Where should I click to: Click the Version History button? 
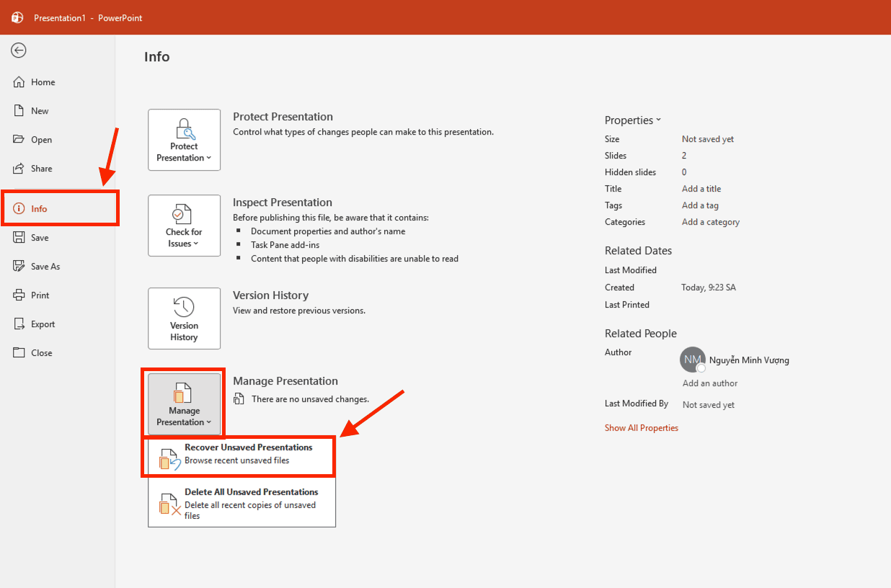point(185,318)
